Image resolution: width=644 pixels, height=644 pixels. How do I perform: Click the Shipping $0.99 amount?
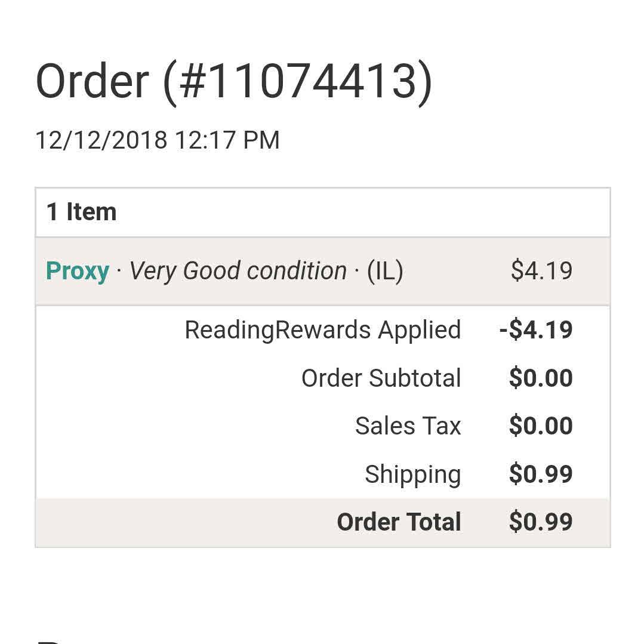click(x=541, y=474)
